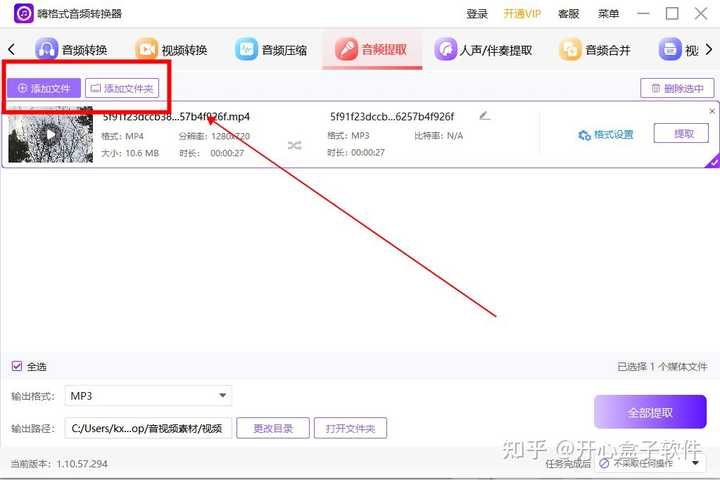Click the output 格式: MP3 text
This screenshot has width=720, height=480.
pyautogui.click(x=348, y=136)
